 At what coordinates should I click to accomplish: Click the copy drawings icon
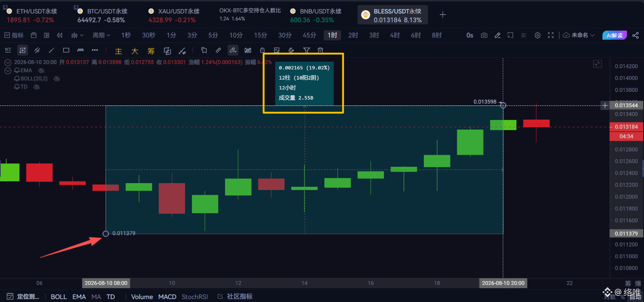pyautogui.click(x=204, y=50)
